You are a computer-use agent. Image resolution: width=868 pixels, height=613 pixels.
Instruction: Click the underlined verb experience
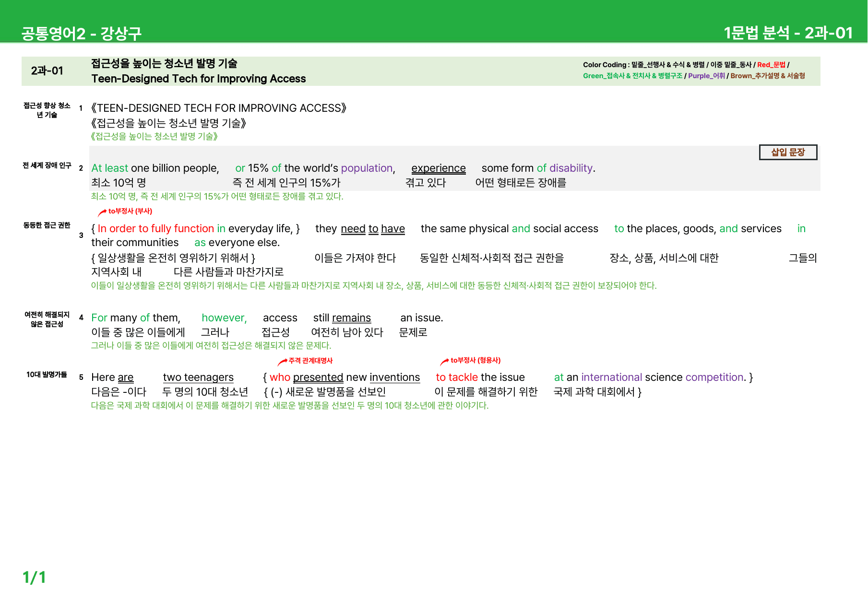(439, 168)
